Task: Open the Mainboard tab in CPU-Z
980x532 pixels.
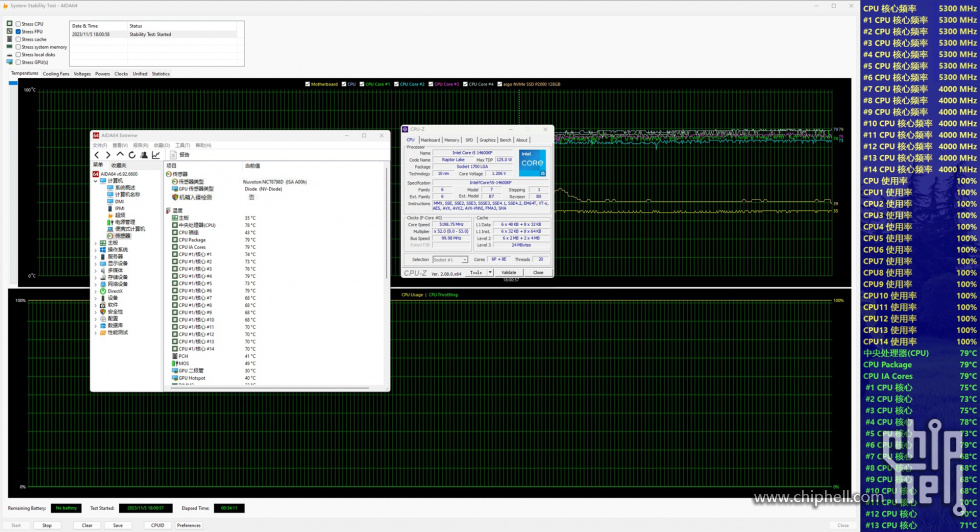Action: coord(430,140)
